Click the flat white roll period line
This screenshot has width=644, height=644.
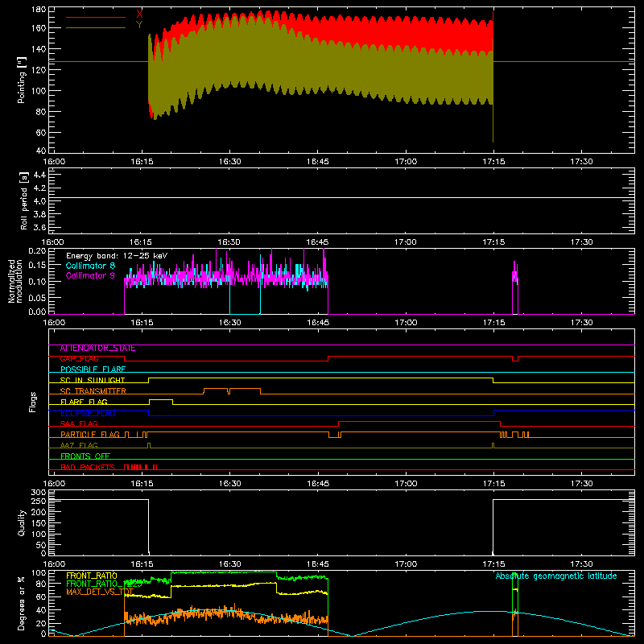point(341,198)
